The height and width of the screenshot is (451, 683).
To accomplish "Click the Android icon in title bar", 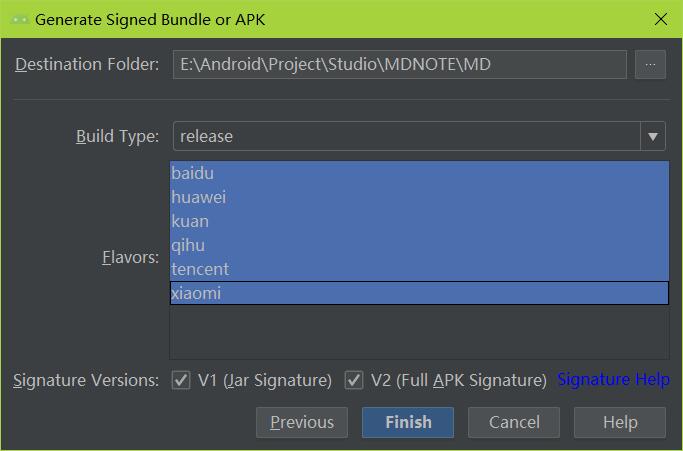I will 18,19.
